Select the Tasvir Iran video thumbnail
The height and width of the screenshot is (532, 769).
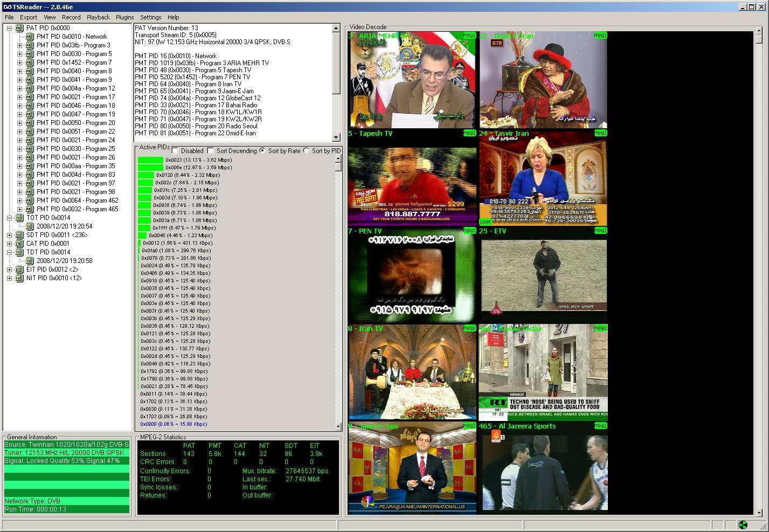click(543, 177)
